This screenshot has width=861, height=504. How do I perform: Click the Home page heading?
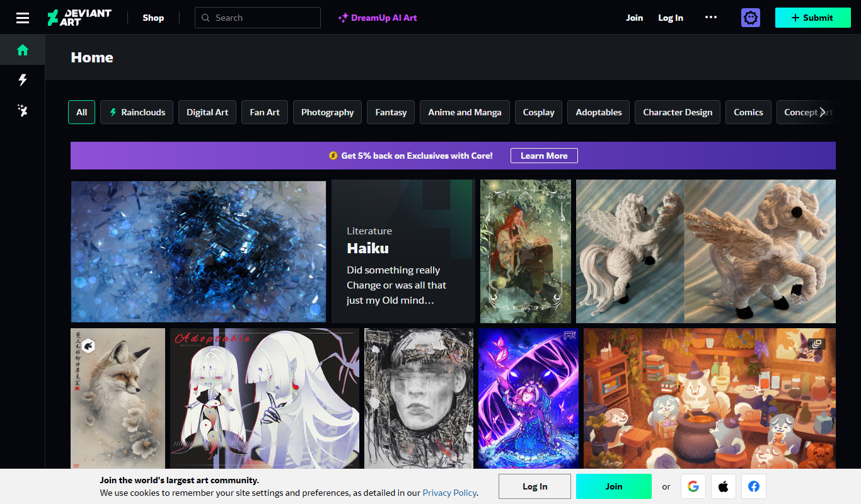[92, 57]
